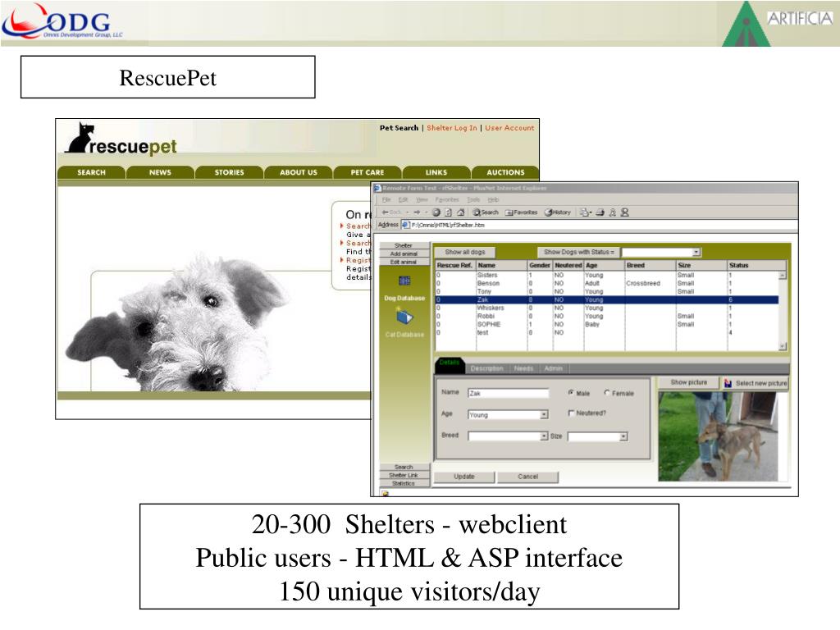Select the Male radio button
This screenshot has width=840, height=630.
(571, 393)
